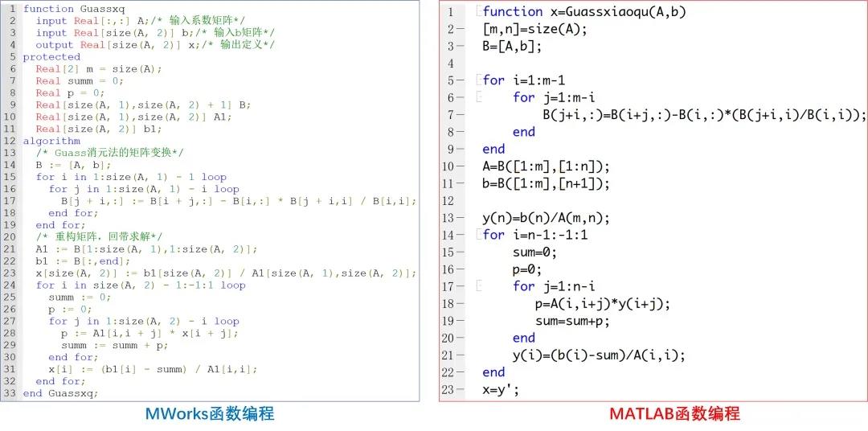This screenshot has height=431, width=868.
Task: Click the MWorks line 17 elimination statement 'B[j + i,:] := ...'
Action: [x=239, y=201]
